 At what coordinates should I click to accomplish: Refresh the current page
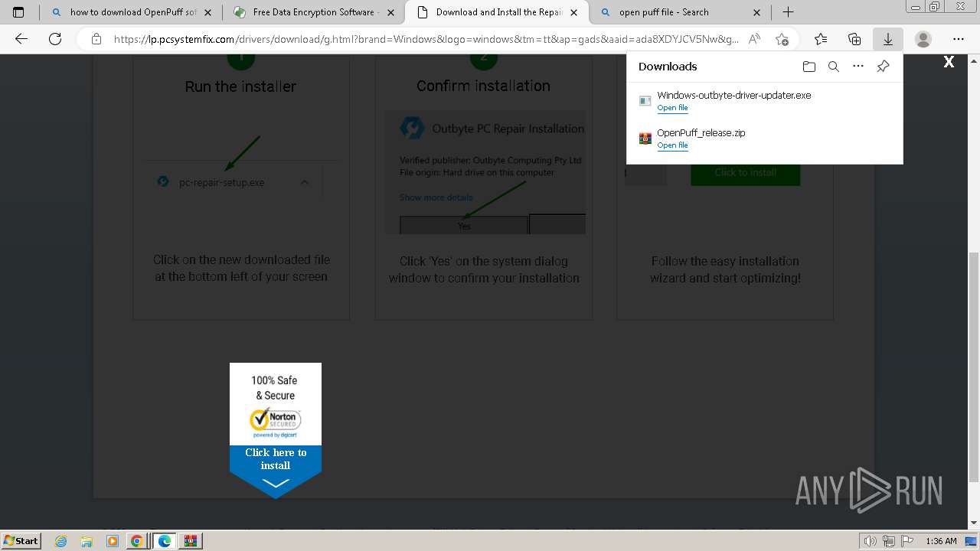point(55,39)
